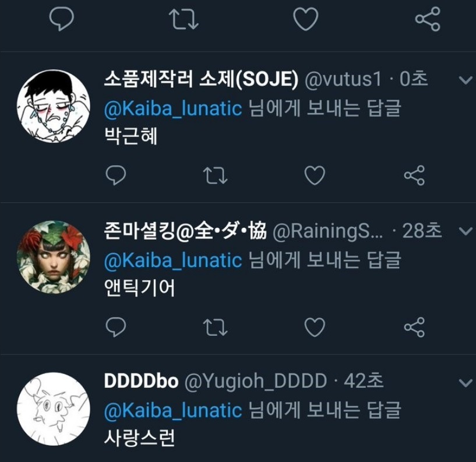The width and height of the screenshot is (476, 462).
Task: Reply to the main tweet at top
Action: click(x=62, y=19)
